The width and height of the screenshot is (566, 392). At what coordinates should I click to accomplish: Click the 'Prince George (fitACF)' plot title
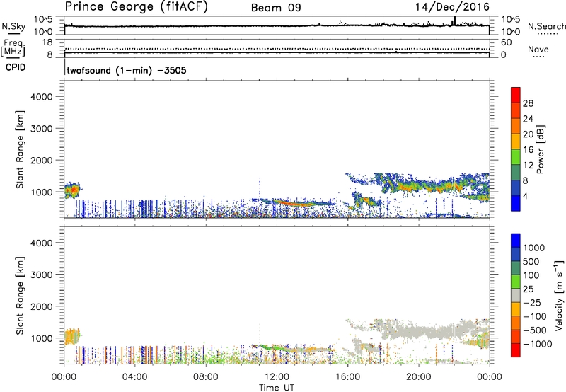click(x=137, y=6)
